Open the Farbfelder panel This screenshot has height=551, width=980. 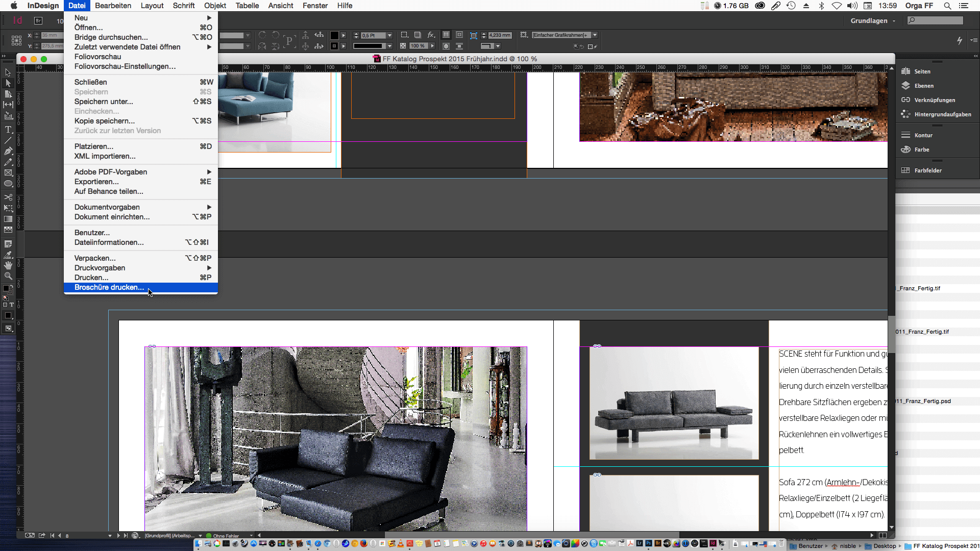(927, 170)
